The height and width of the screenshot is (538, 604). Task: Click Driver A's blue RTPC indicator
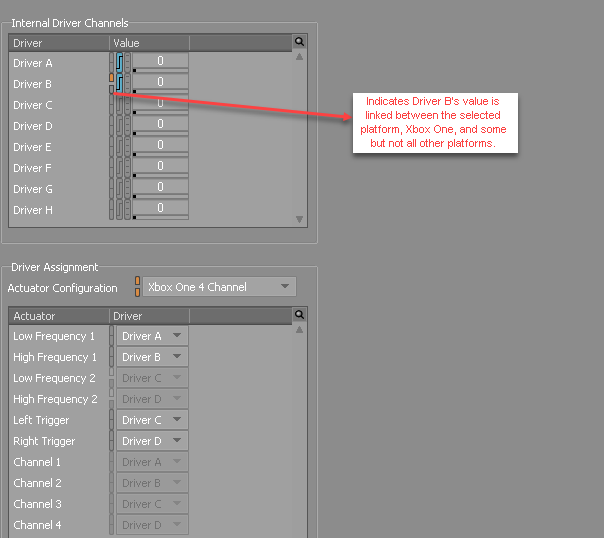(119, 62)
